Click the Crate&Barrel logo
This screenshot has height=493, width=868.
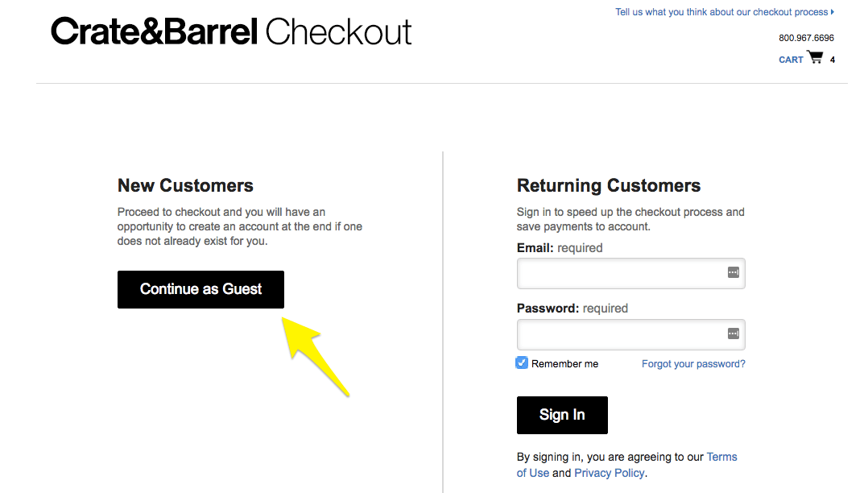(155, 31)
